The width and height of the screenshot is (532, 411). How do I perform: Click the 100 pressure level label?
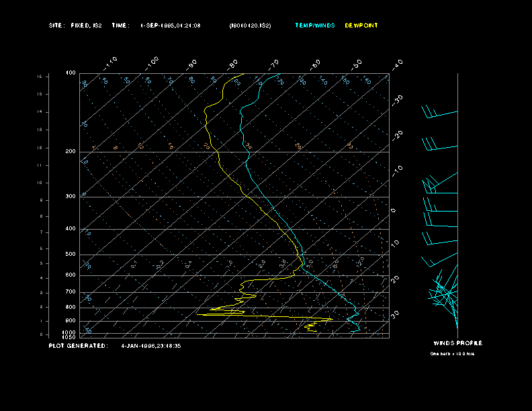[x=71, y=73]
